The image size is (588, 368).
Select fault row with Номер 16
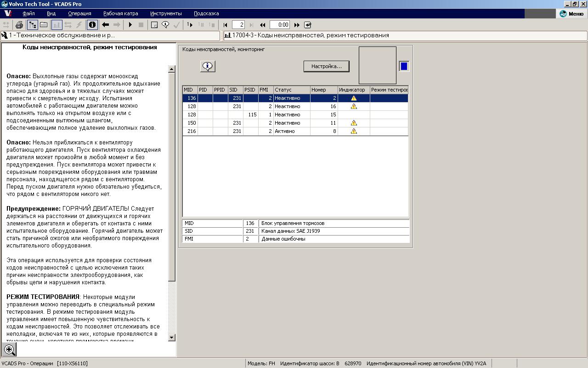295,106
